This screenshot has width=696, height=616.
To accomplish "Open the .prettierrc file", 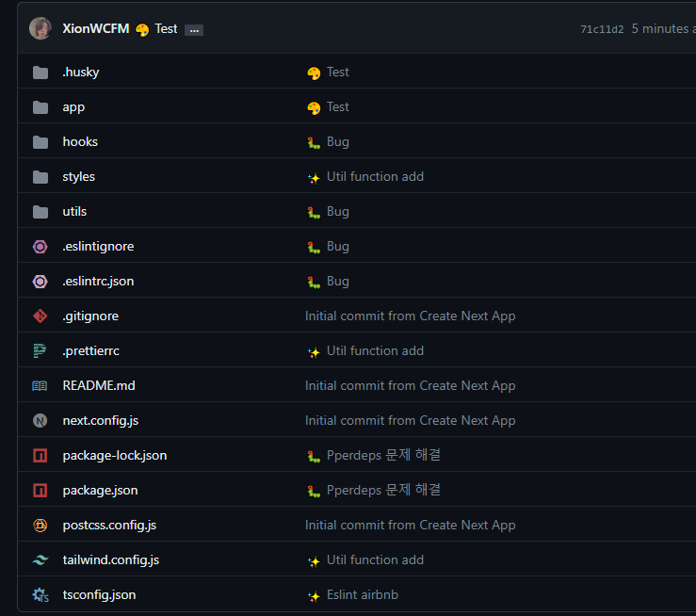I will coord(91,351).
